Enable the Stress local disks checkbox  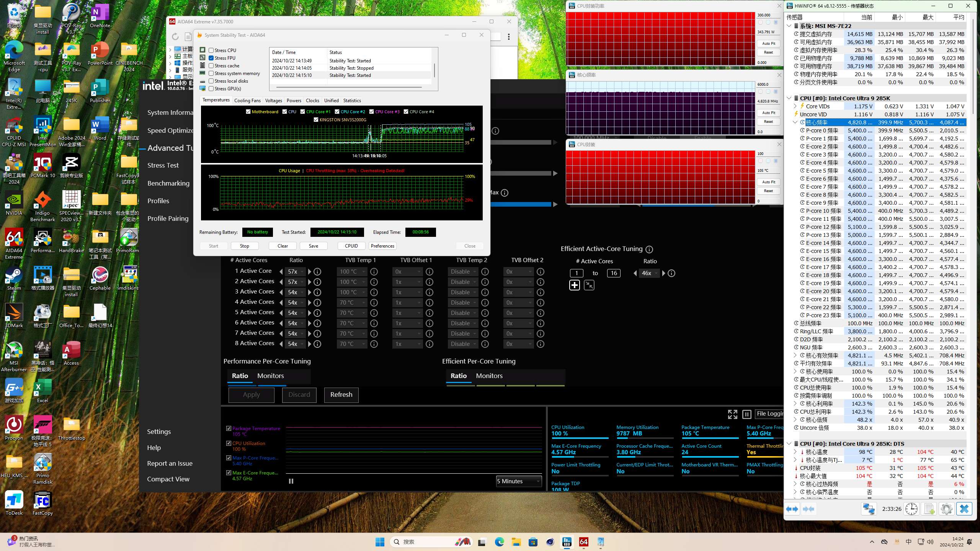point(211,81)
